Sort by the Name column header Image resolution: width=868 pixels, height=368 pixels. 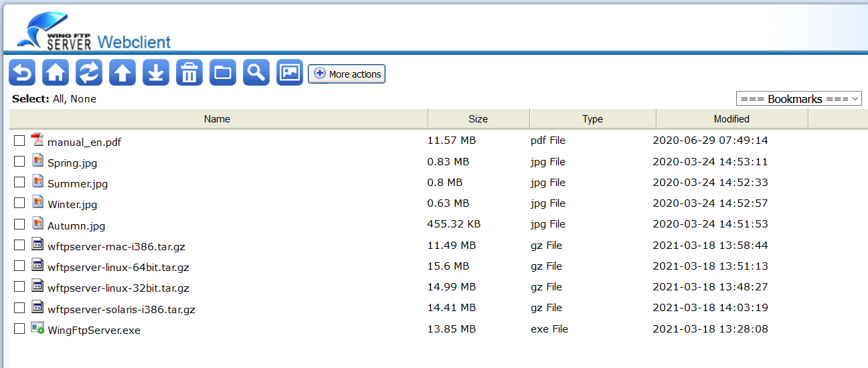click(x=218, y=119)
